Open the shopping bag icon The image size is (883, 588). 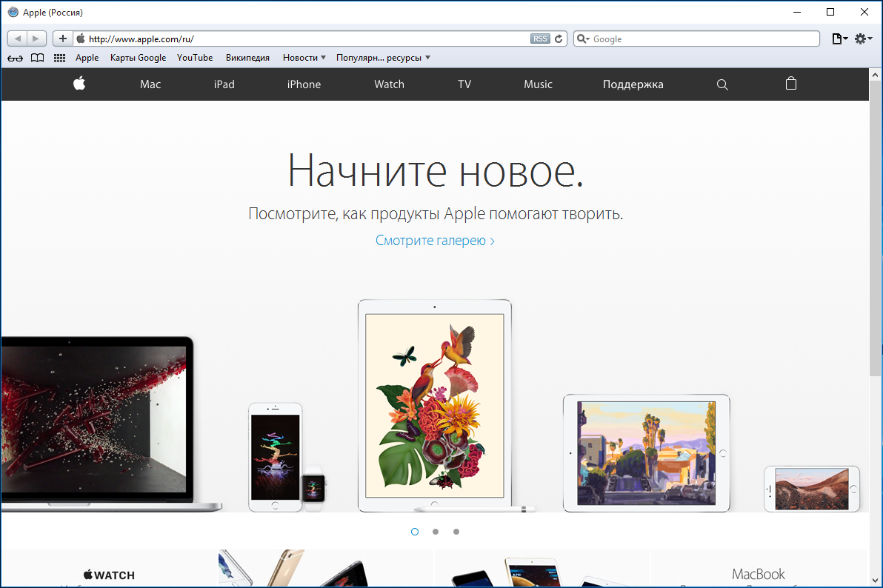coord(790,84)
